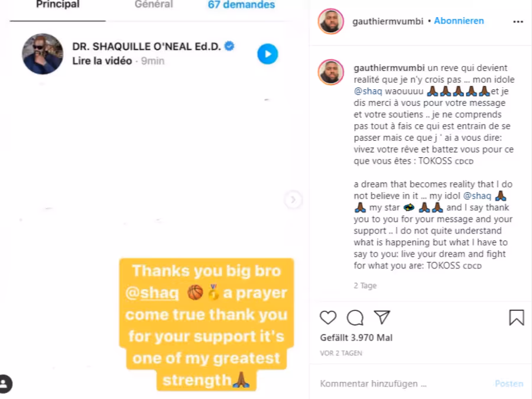Focus the Kommentar hinzufügen comment field
Image resolution: width=532 pixels, height=399 pixels.
point(404,384)
